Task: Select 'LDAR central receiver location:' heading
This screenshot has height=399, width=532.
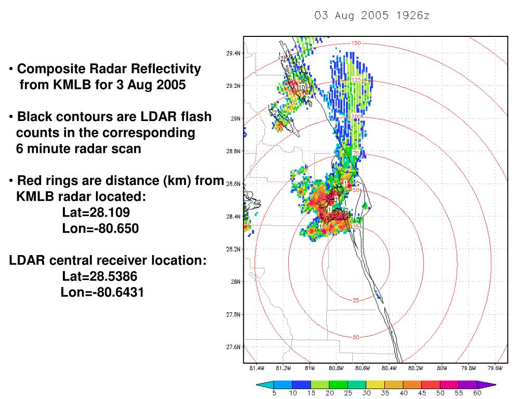Action: 108,260
